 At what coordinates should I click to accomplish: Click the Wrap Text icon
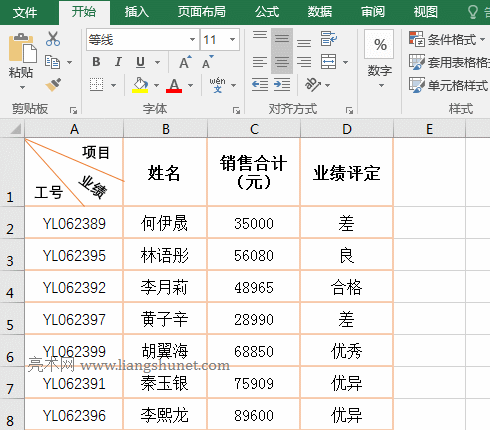(329, 39)
